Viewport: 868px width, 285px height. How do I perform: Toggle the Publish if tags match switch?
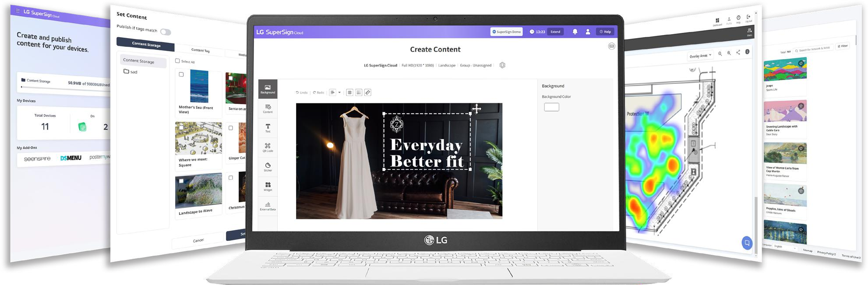[166, 32]
